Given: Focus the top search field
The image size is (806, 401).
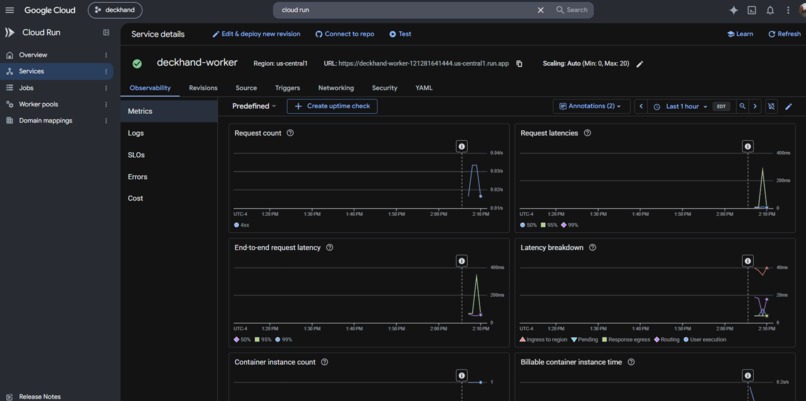Looking at the screenshot, I should coord(406,10).
